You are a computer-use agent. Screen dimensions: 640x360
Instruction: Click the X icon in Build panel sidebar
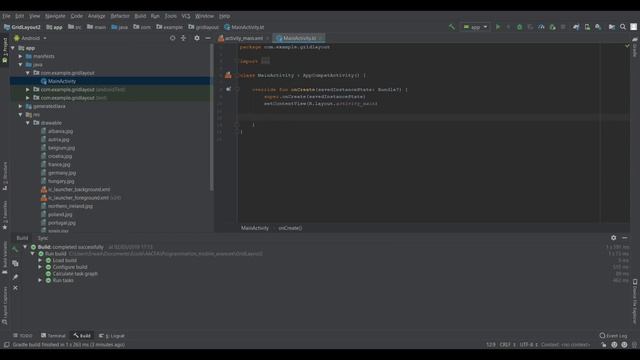click(15, 288)
